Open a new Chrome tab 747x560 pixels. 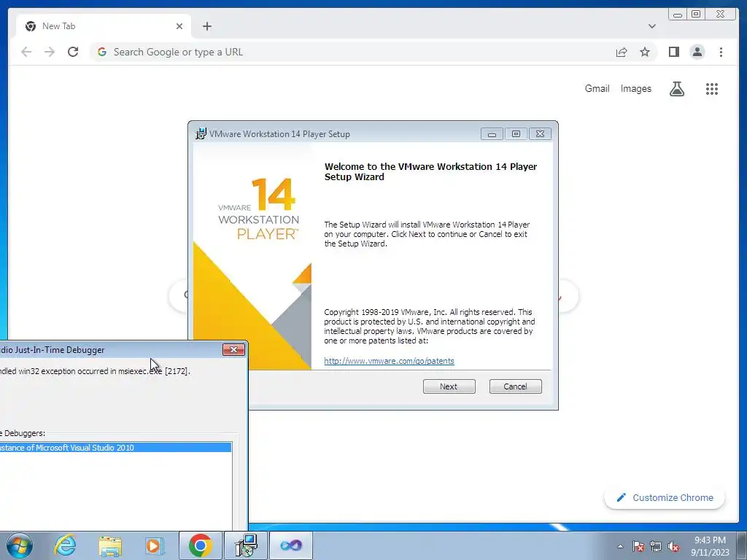click(206, 26)
